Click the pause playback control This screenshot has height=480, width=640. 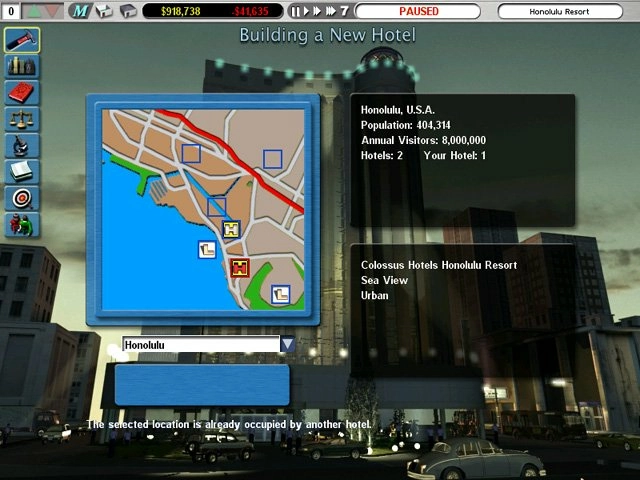coord(294,11)
